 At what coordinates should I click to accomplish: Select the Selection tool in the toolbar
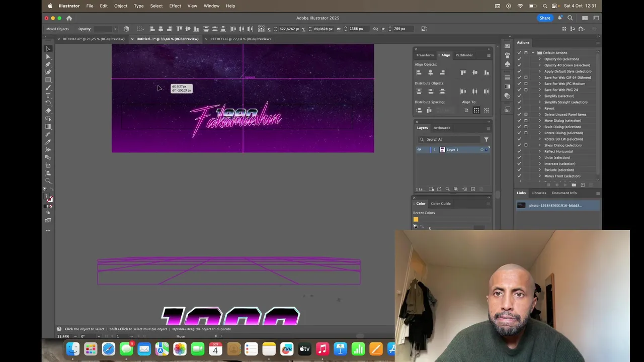pyautogui.click(x=48, y=49)
